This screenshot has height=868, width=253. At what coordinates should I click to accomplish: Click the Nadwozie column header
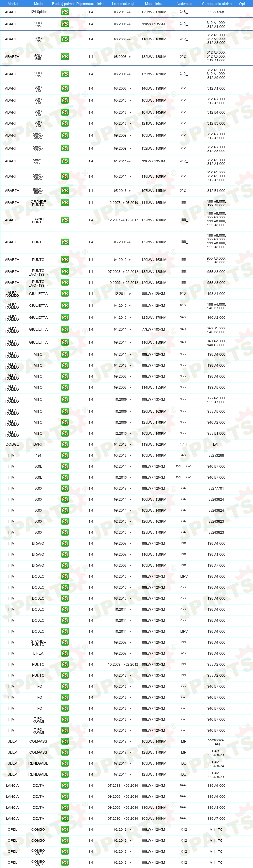[184, 3]
